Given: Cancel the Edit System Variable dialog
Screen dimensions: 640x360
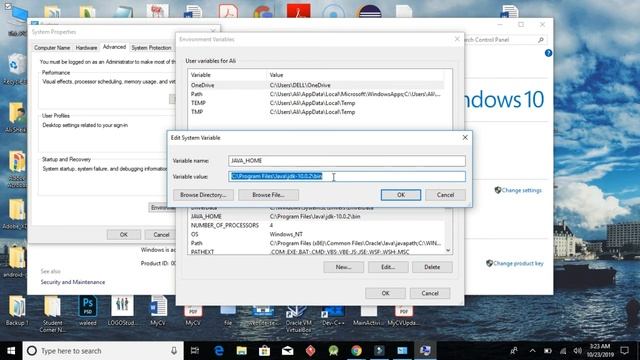Looking at the screenshot, I should 445,195.
